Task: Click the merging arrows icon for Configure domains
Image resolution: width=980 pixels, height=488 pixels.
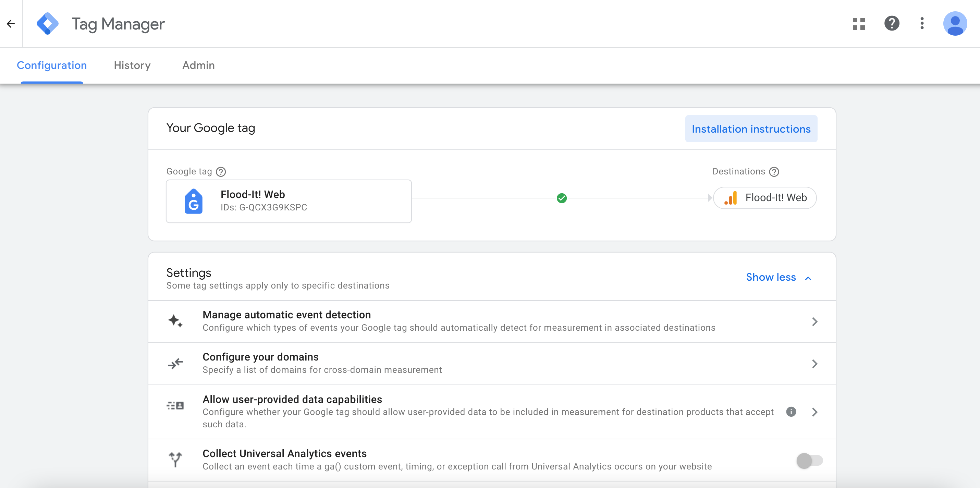Action: point(175,364)
